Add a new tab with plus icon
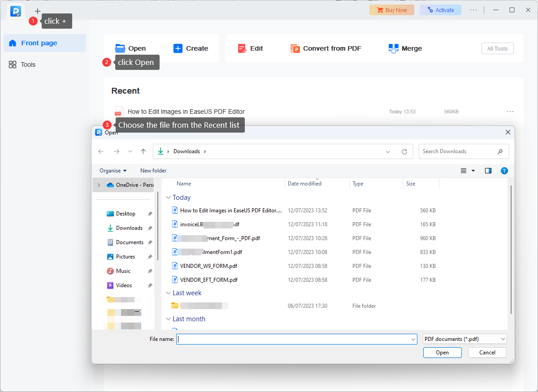Image resolution: width=538 pixels, height=392 pixels. pyautogui.click(x=38, y=11)
